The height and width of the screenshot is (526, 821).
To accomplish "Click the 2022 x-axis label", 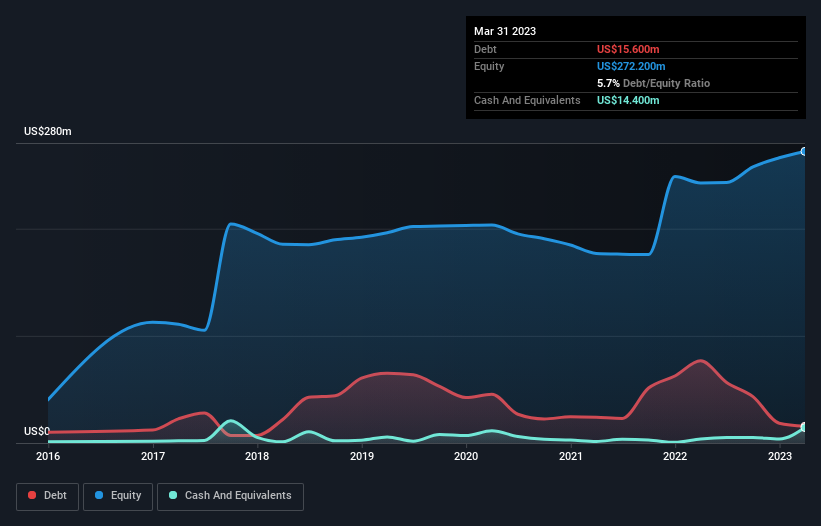I will coord(675,456).
